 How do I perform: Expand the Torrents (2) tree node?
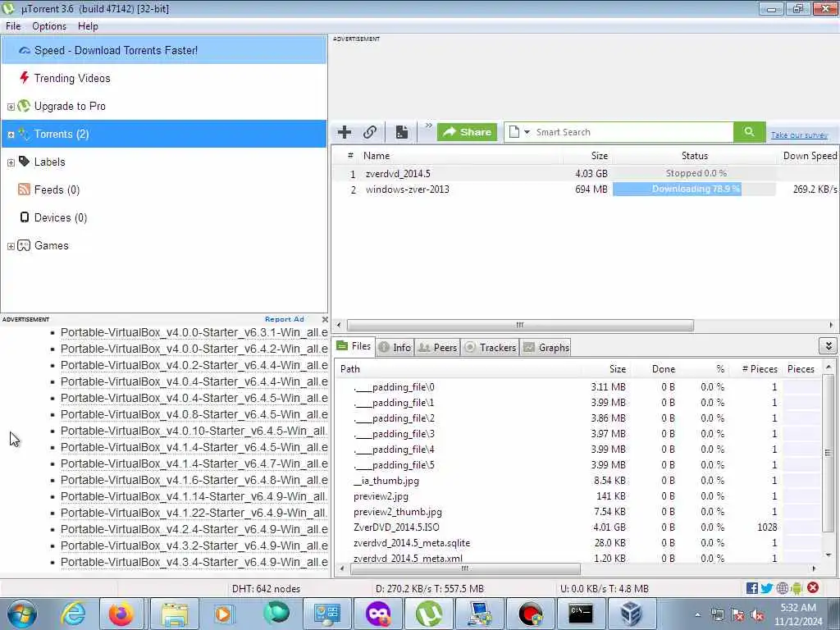tap(11, 135)
